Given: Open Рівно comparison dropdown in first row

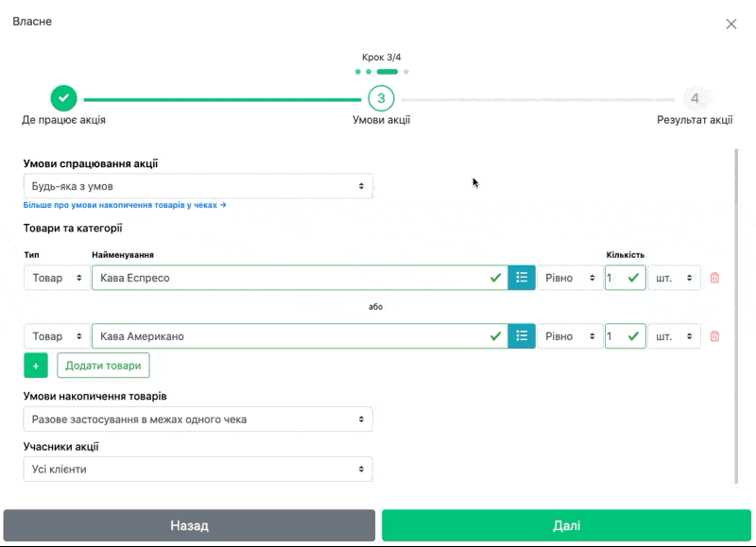Looking at the screenshot, I should click(x=570, y=278).
